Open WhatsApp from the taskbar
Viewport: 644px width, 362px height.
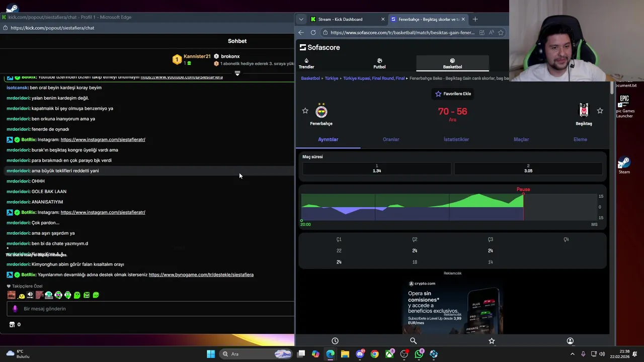[x=419, y=354]
